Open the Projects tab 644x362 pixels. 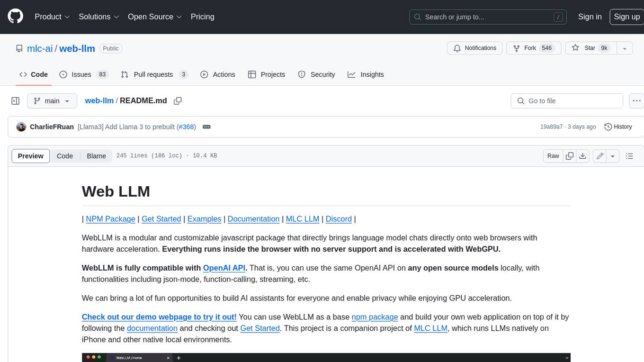(x=267, y=74)
